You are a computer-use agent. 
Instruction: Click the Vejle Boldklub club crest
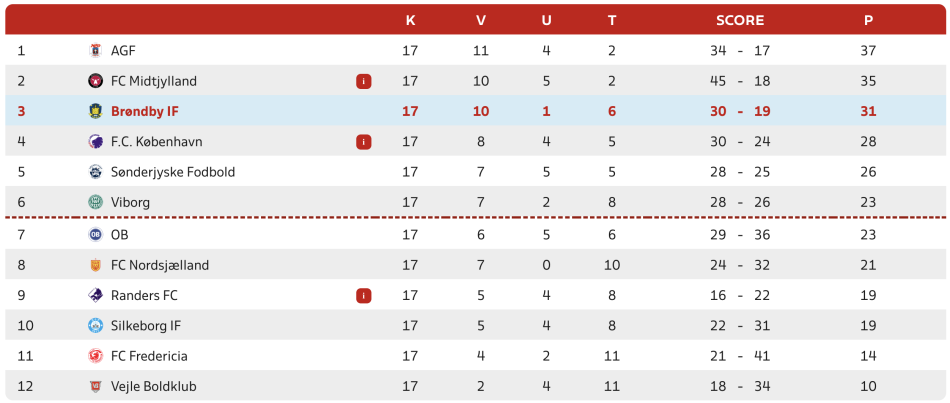coord(96,386)
